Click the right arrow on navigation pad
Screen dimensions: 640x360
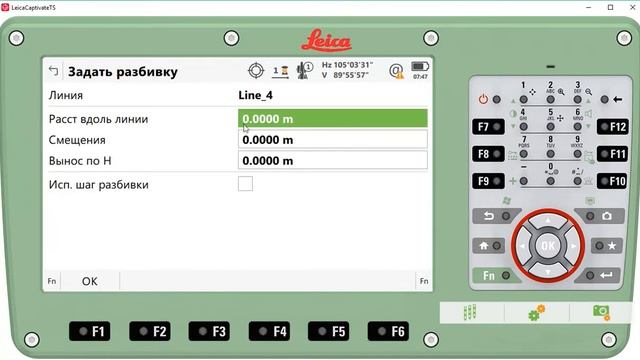[573, 246]
